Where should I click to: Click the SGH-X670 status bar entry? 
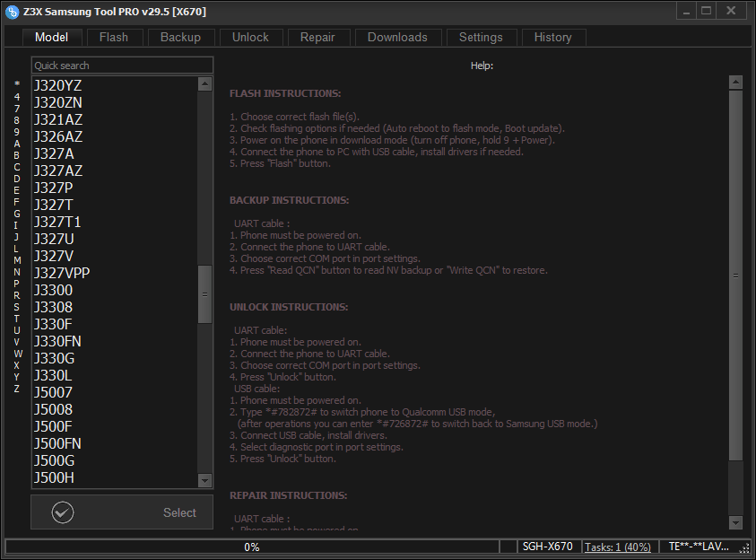548,547
